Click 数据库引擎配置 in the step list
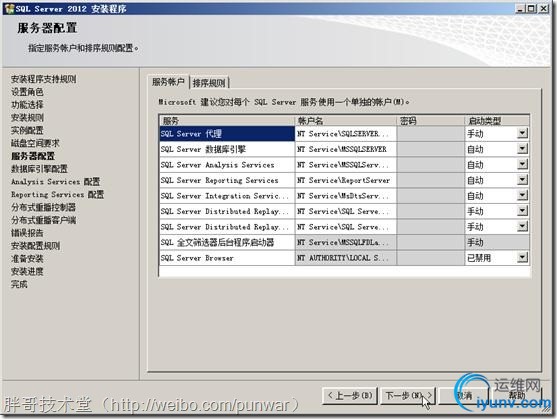 [39, 169]
